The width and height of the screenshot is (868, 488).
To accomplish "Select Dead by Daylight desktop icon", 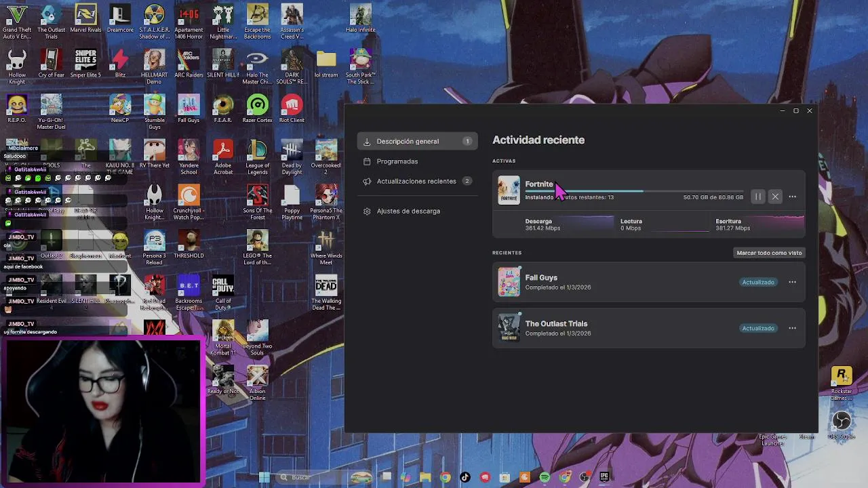I will (292, 157).
